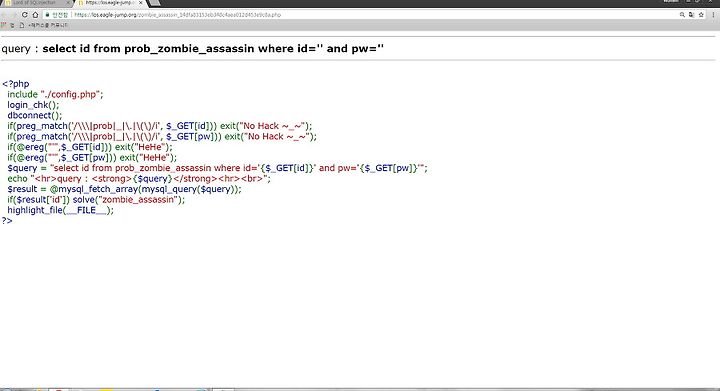Click the 'login_chk();' line
This screenshot has width=720, height=391.
click(33, 105)
